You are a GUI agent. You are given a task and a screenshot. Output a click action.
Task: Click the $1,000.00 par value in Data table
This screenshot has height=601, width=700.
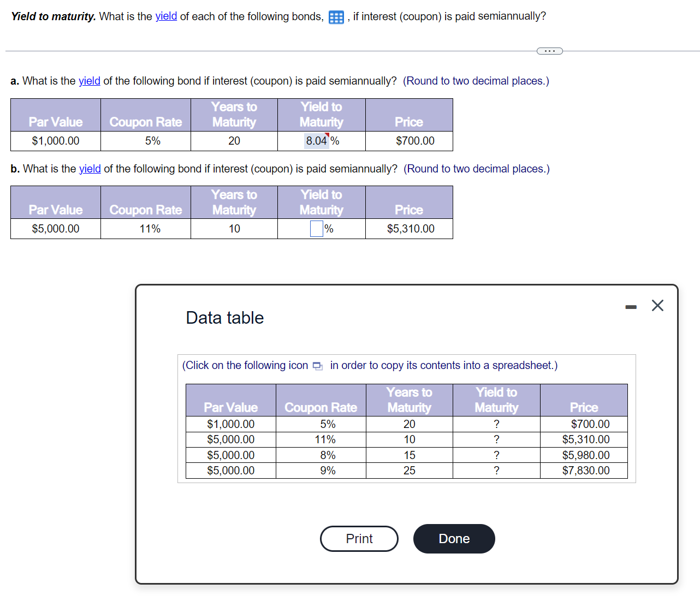(x=230, y=424)
